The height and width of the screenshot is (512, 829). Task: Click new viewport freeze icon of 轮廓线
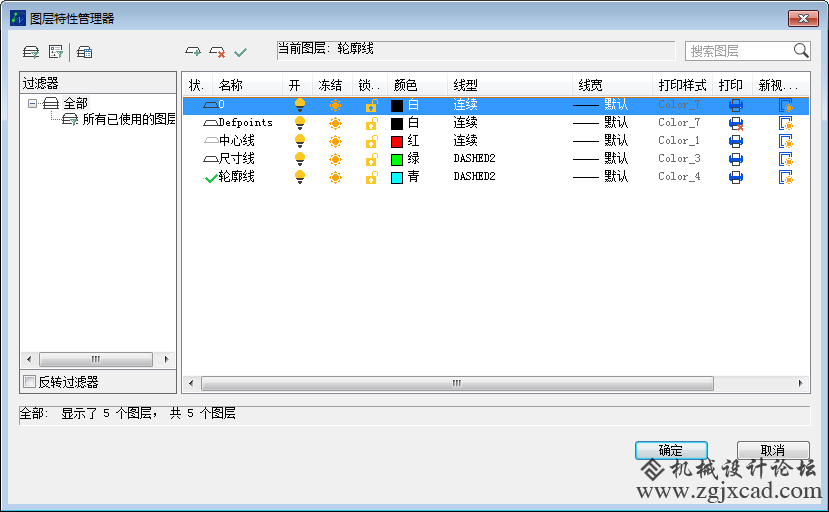pos(786,177)
